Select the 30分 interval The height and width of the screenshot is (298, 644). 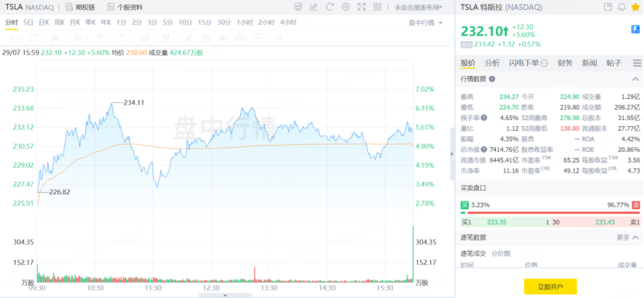pyautogui.click(x=224, y=22)
